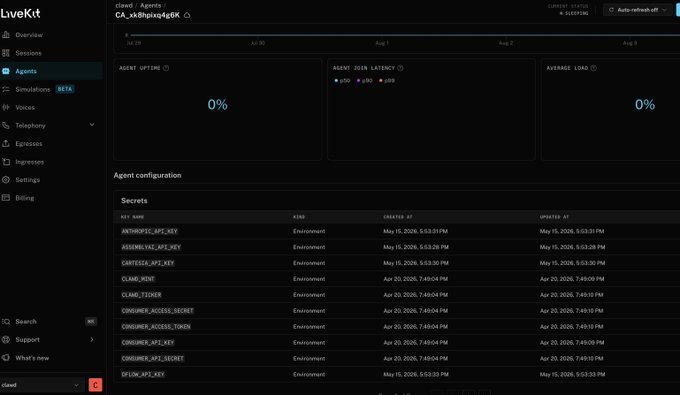Select Agents in the sidebar
This screenshot has width=680, height=395.
pyautogui.click(x=51, y=71)
